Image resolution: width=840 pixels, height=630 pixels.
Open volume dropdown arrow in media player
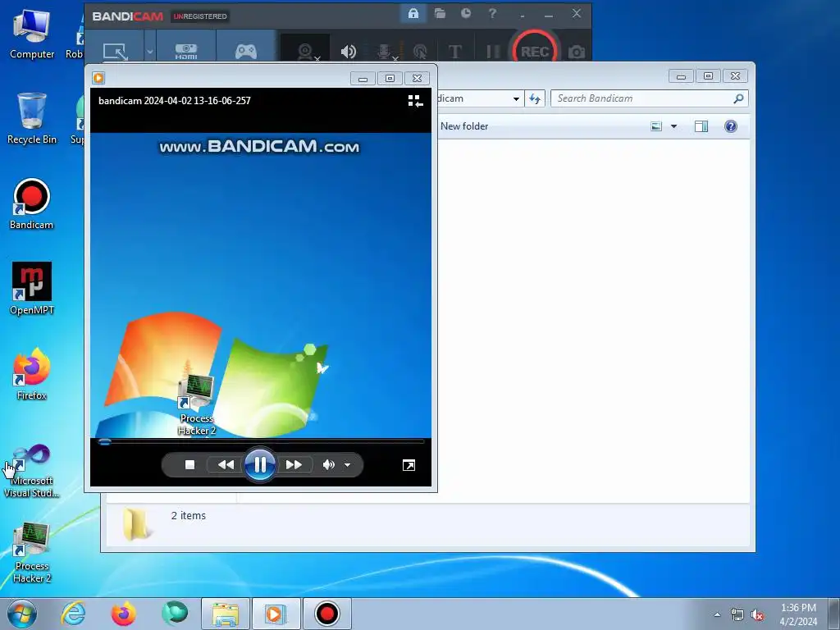point(348,464)
